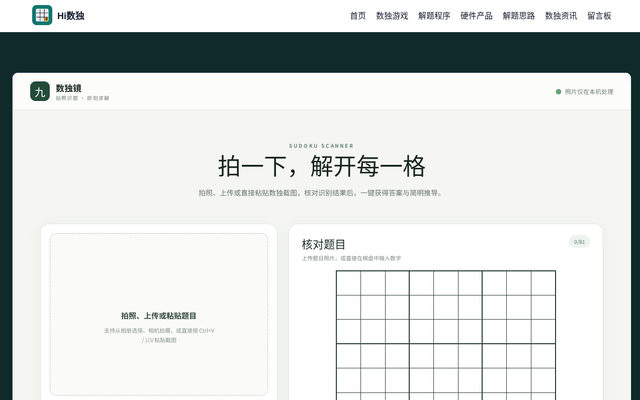Click the green dot before 照片仅在本机处理
Image resolution: width=640 pixels, height=400 pixels.
click(x=558, y=92)
